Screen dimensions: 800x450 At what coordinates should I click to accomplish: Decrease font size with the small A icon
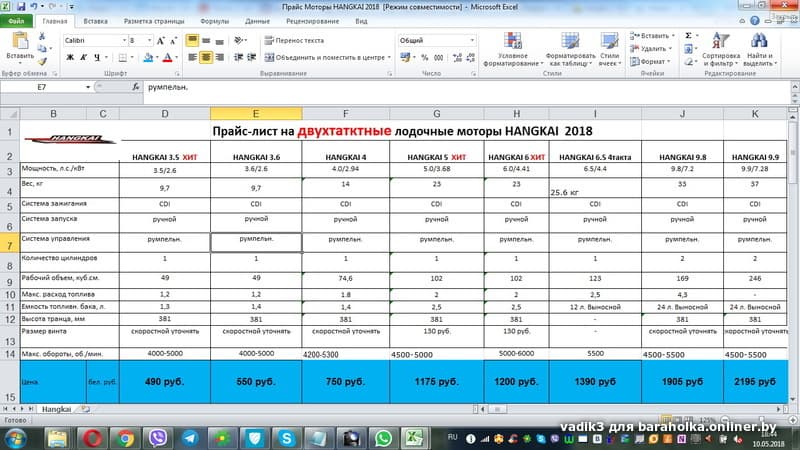(x=173, y=40)
